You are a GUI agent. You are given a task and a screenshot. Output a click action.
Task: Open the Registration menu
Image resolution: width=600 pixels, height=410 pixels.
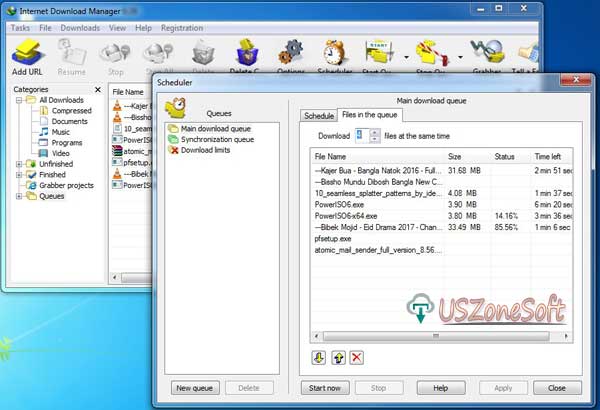click(x=182, y=28)
